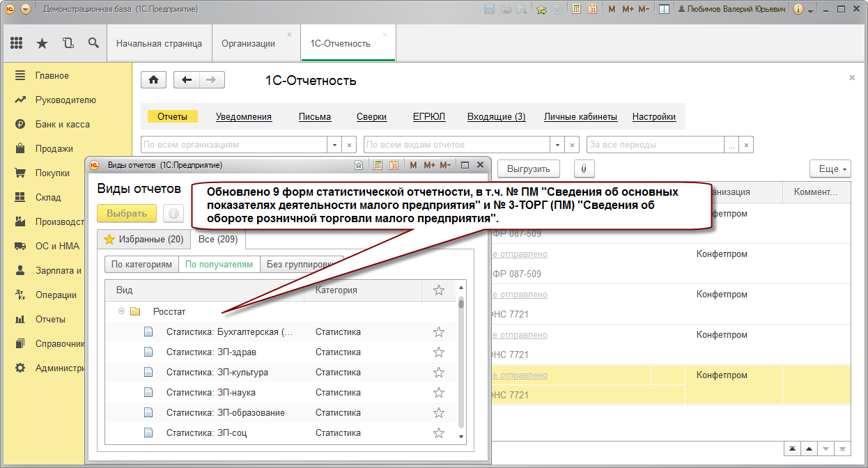868x468 pixels.
Task: Click the За все периоды period field
Action: pos(655,145)
